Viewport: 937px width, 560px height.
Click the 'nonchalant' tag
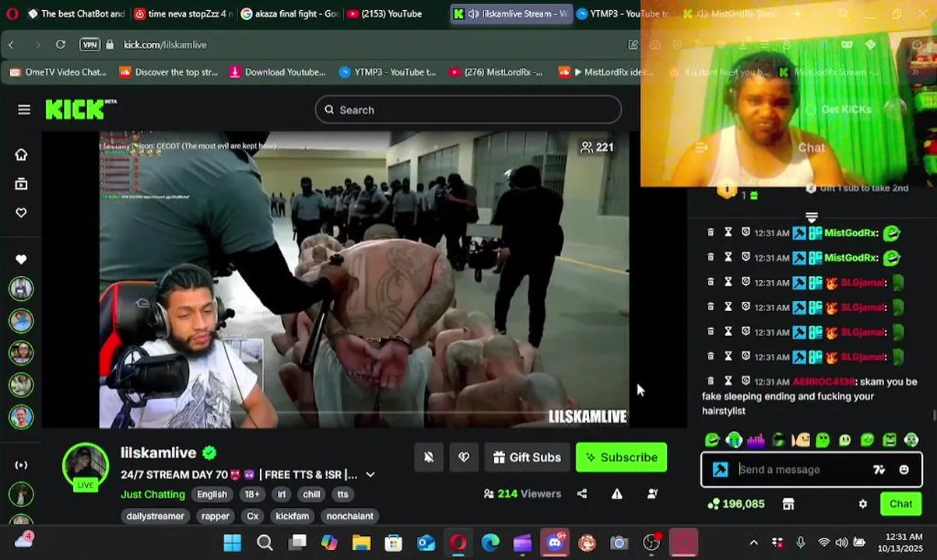pos(349,516)
